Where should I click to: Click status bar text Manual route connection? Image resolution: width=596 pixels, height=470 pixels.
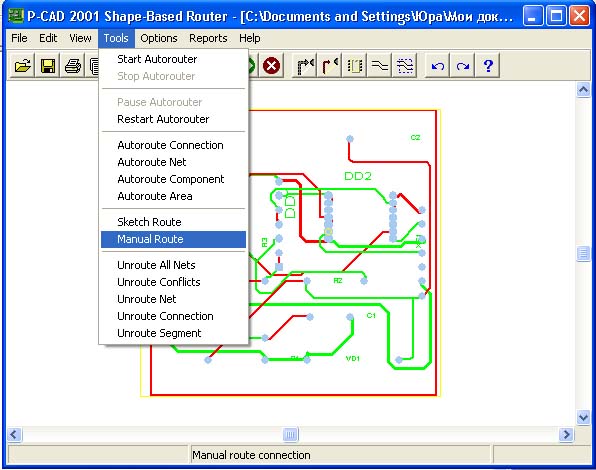pos(251,455)
